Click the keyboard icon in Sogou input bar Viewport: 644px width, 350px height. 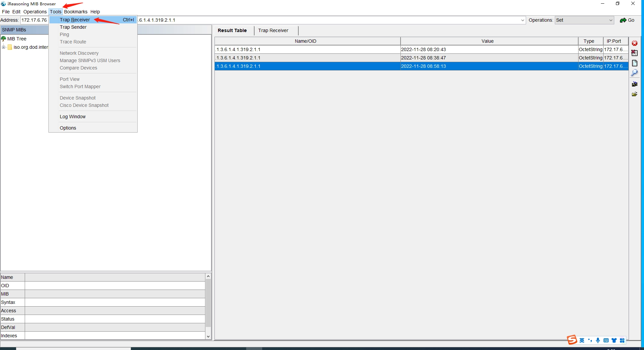coord(606,340)
